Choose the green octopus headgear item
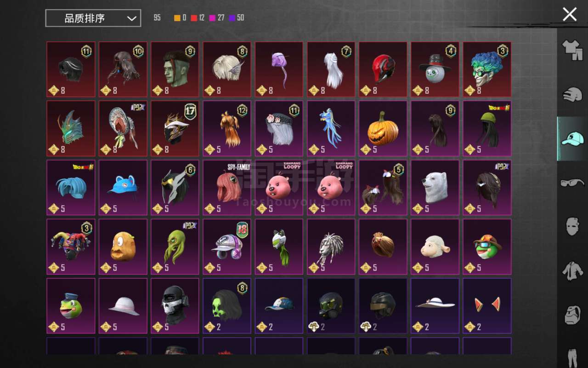The height and width of the screenshot is (368, 588). point(175,247)
